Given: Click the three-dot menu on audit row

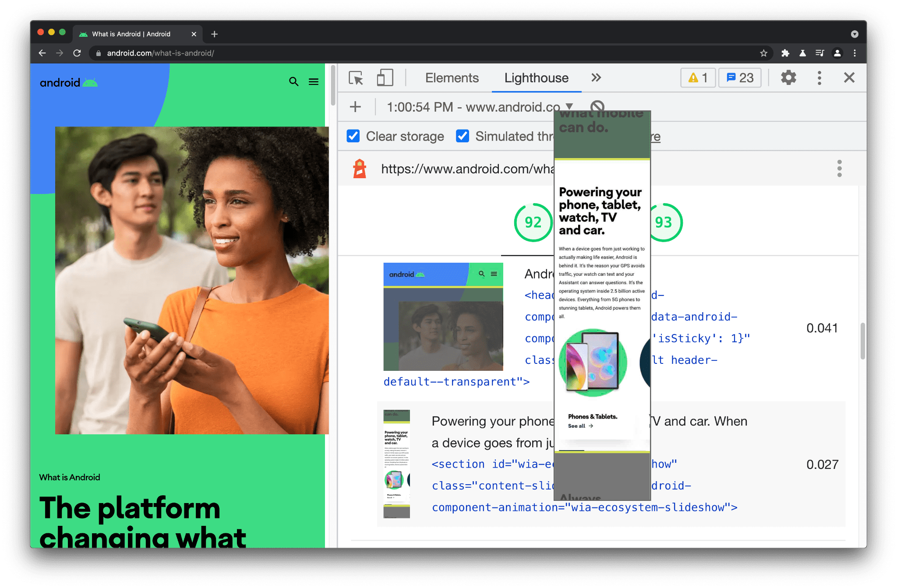Looking at the screenshot, I should (x=839, y=168).
